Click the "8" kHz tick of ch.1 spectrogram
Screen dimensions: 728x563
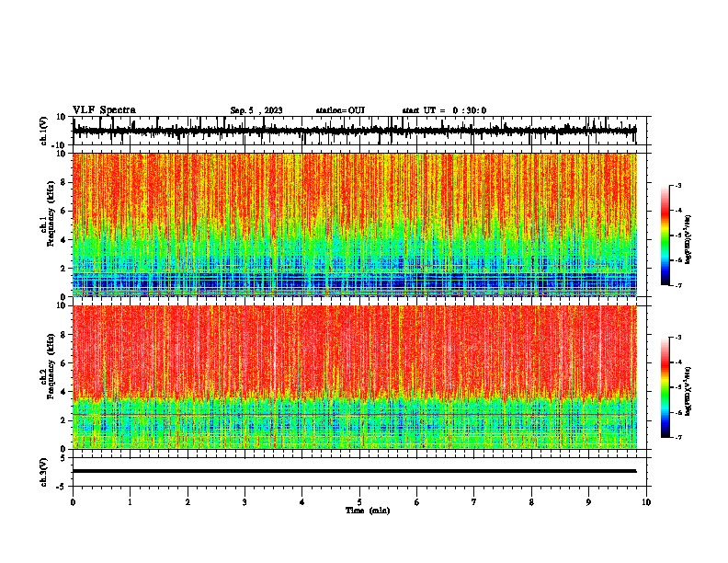coord(63,182)
